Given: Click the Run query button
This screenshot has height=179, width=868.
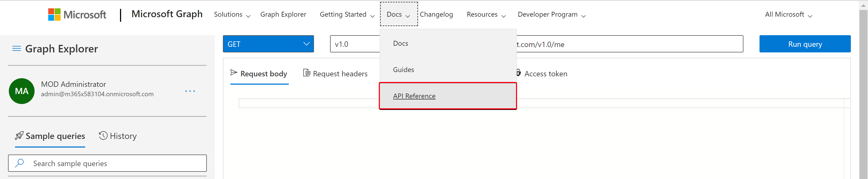Looking at the screenshot, I should tap(805, 44).
